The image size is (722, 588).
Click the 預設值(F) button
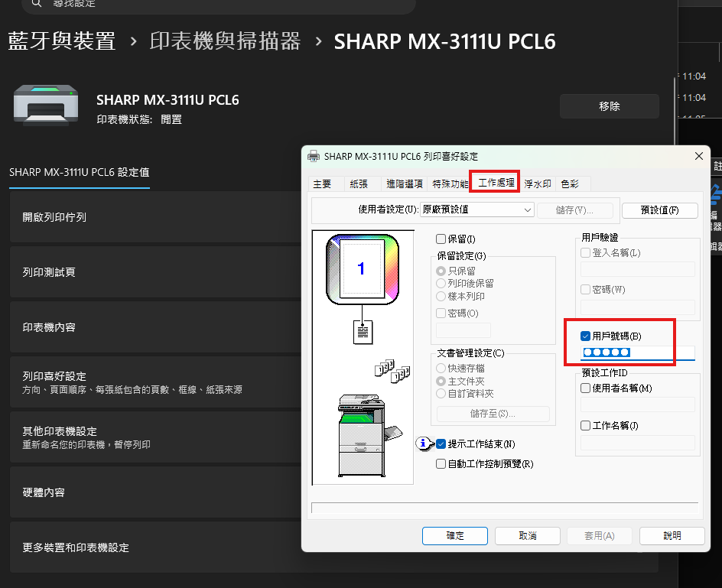pos(659,210)
